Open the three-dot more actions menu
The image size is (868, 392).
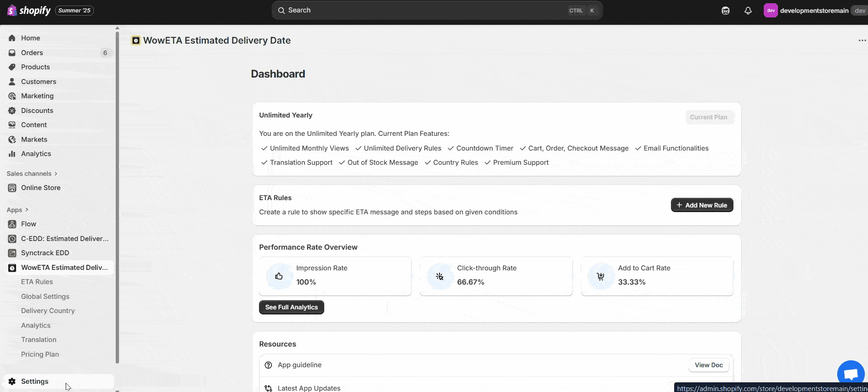coord(862,40)
